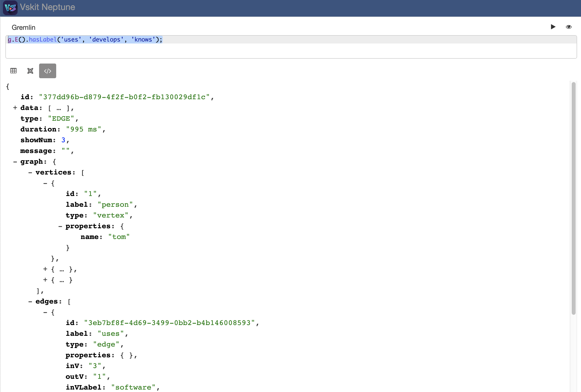
Task: Collapse the vertices array
Action: pyautogui.click(x=30, y=173)
